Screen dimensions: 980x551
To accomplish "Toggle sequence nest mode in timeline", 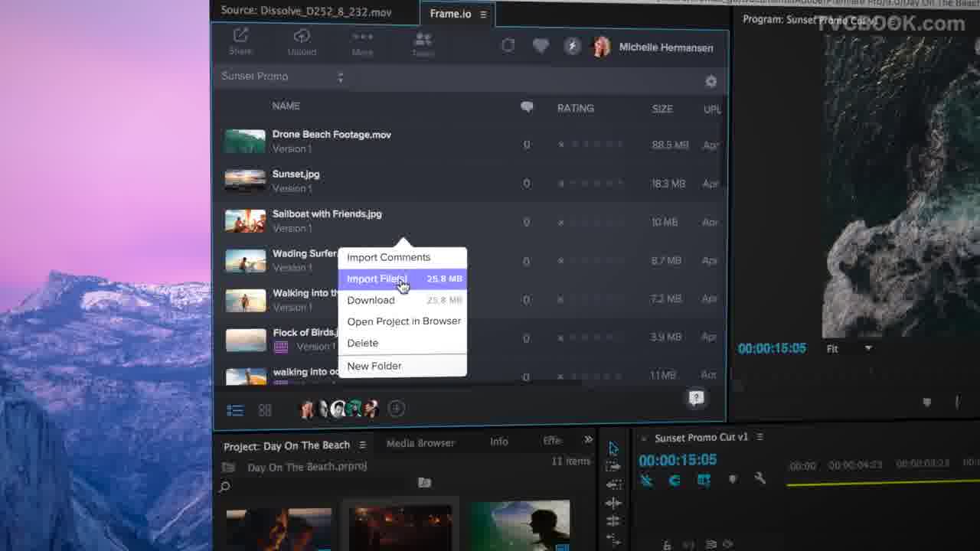I will pos(647,480).
